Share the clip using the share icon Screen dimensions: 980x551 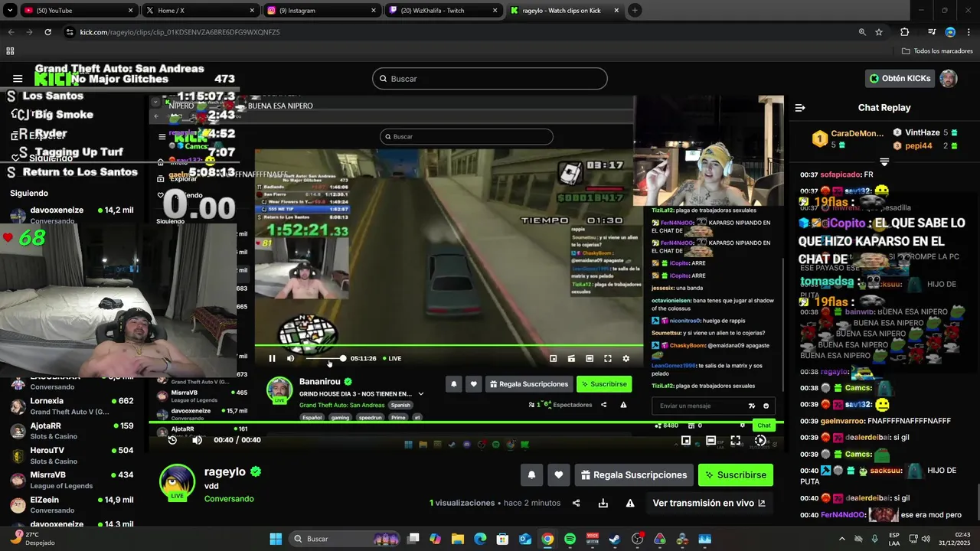pos(576,503)
